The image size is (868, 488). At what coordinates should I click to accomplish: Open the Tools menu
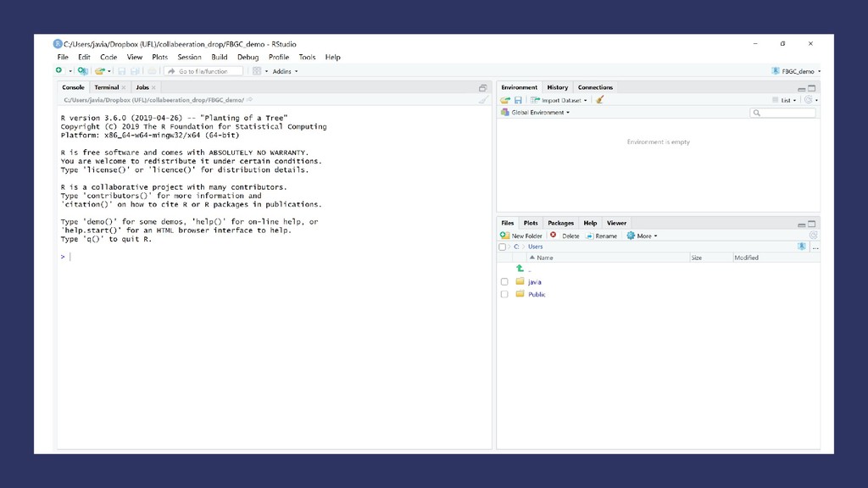[x=307, y=57]
